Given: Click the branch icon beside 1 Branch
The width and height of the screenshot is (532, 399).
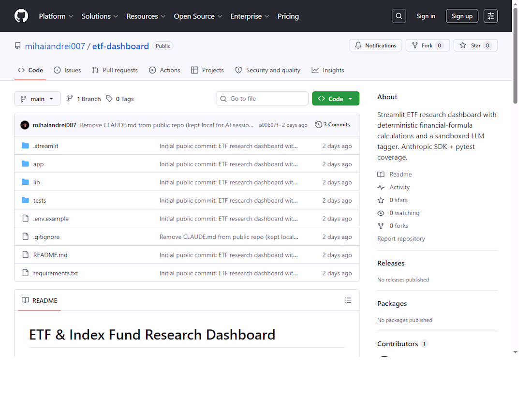Looking at the screenshot, I should (x=70, y=98).
